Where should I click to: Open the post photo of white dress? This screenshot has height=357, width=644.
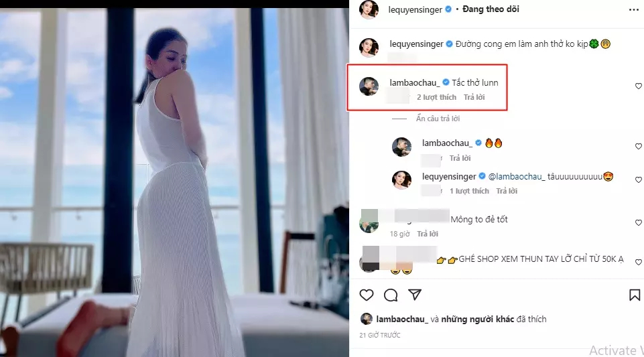[x=174, y=181]
